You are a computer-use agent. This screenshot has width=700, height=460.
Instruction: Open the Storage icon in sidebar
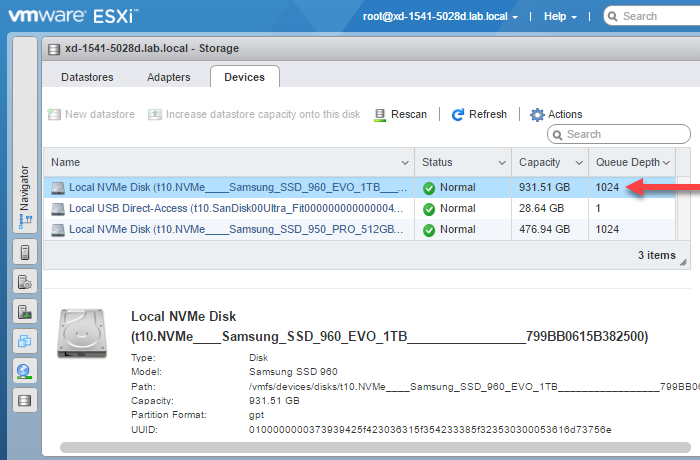pyautogui.click(x=25, y=400)
